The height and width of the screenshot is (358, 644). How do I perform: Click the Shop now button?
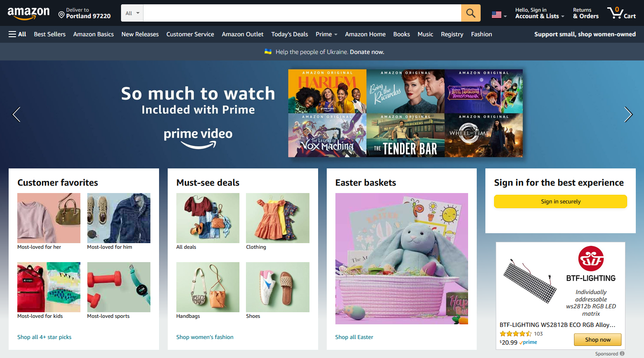598,339
